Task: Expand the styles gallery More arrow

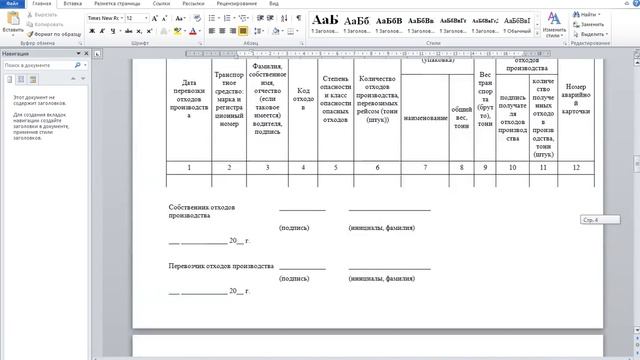Action: coord(537,34)
